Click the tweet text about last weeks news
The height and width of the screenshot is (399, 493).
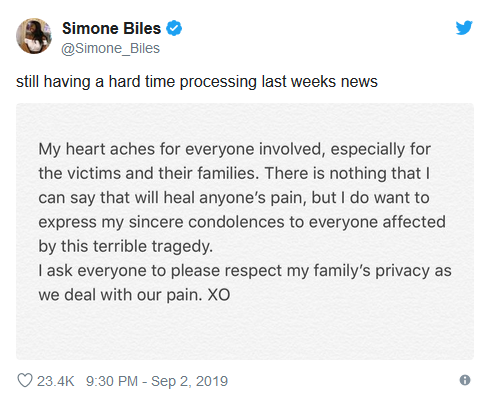point(197,82)
